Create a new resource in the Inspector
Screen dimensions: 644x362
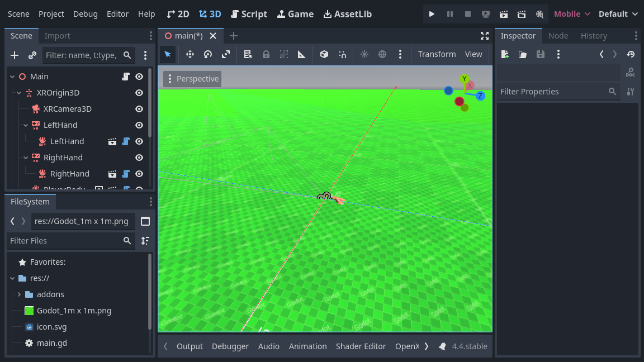click(x=504, y=54)
